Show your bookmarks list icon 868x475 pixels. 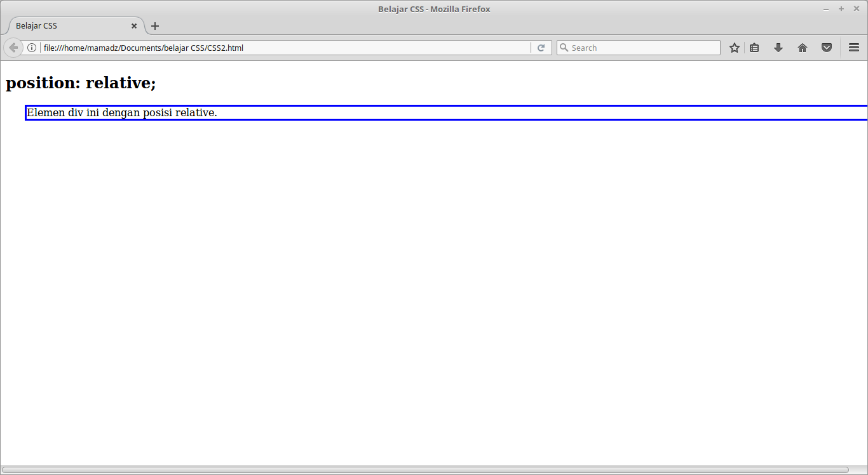click(754, 48)
